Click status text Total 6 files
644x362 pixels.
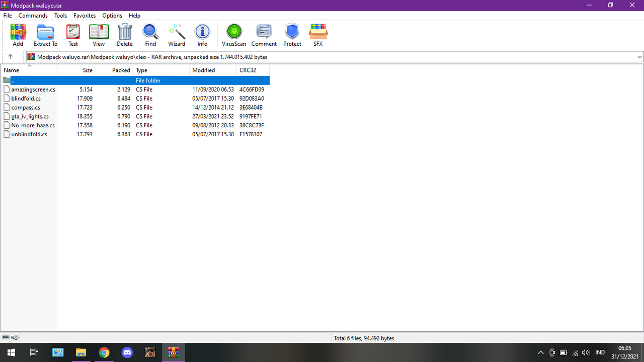point(364,338)
